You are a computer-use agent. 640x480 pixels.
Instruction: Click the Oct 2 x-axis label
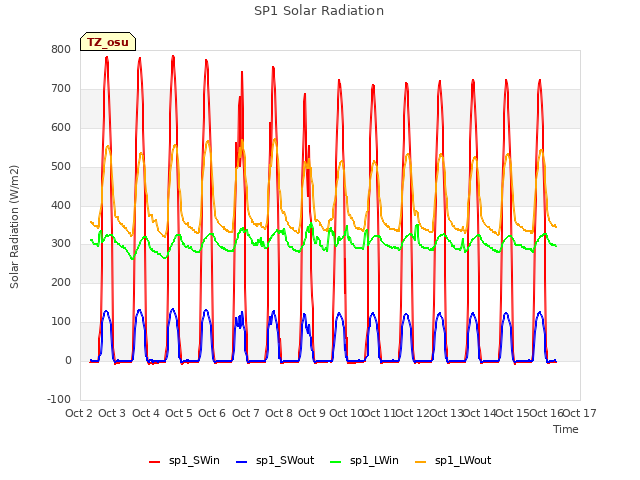79,413
